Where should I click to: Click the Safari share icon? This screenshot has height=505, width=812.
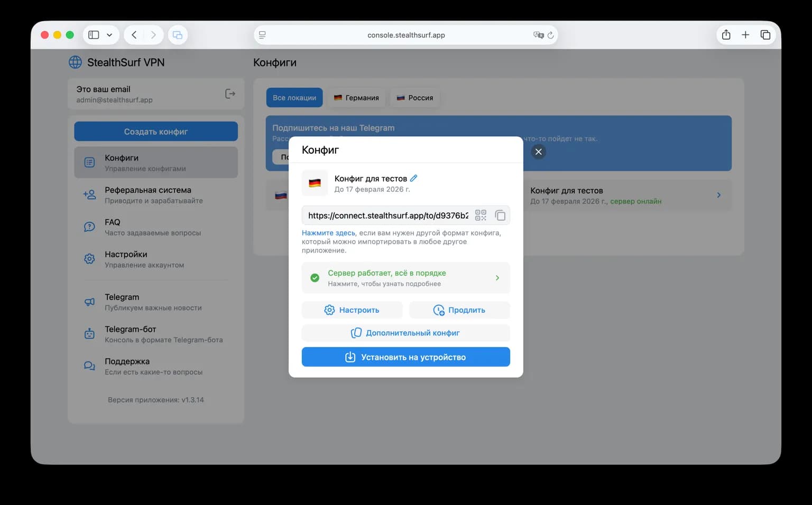pos(726,35)
